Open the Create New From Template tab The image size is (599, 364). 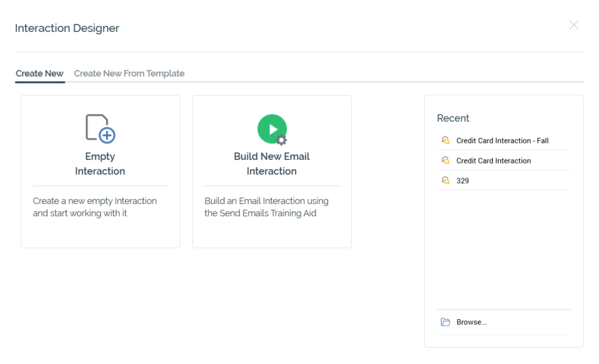129,74
